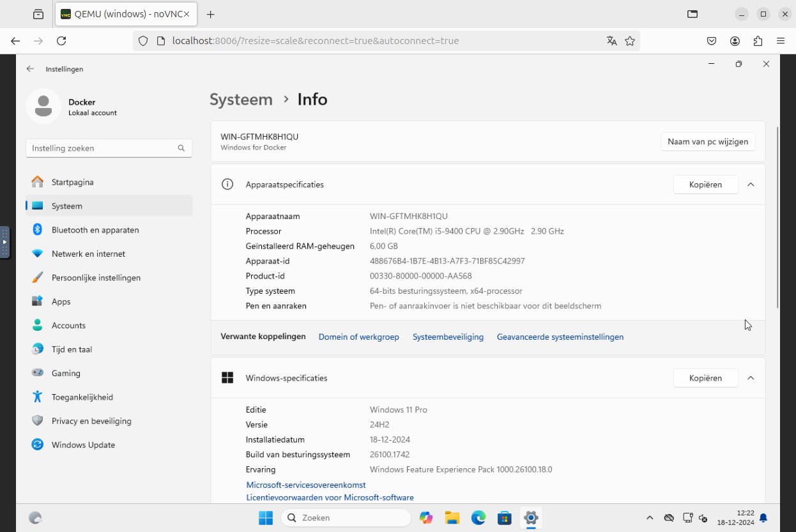Open Persoonlijke instellingen page
Image resolution: width=796 pixels, height=532 pixels.
click(x=109, y=278)
